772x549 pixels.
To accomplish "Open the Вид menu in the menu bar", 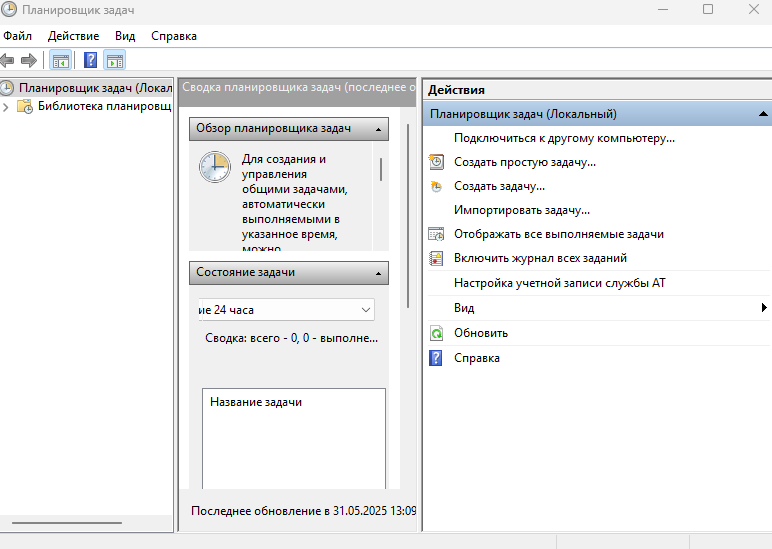I will click(125, 36).
